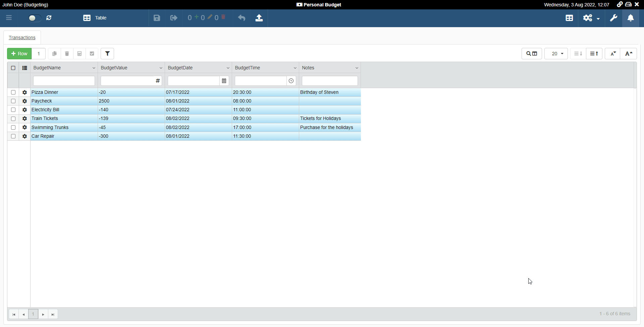Click the save disk icon
The image size is (644, 327).
[x=157, y=18]
